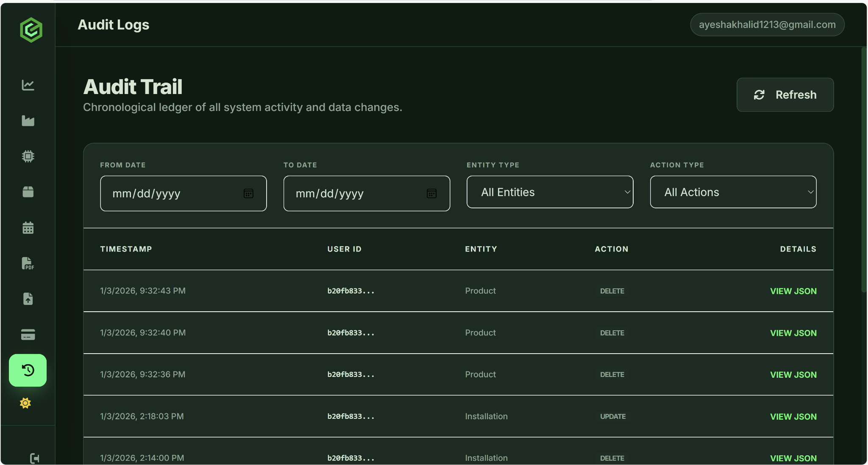Image resolution: width=868 pixels, height=465 pixels.
Task: Click the From Date input field
Action: (170, 194)
